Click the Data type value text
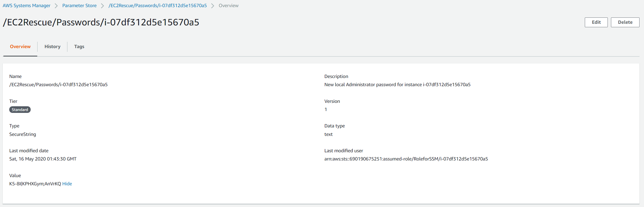The width and height of the screenshot is (644, 207). coord(328,134)
